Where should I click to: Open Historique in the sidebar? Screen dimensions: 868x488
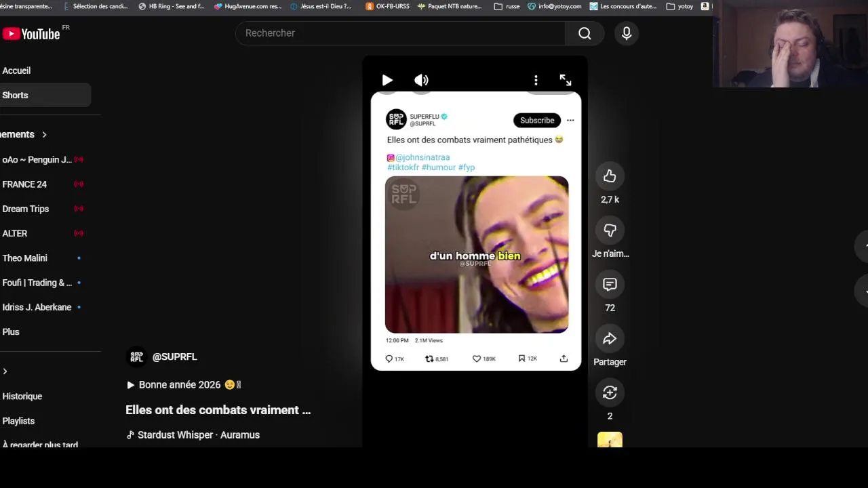click(x=22, y=396)
